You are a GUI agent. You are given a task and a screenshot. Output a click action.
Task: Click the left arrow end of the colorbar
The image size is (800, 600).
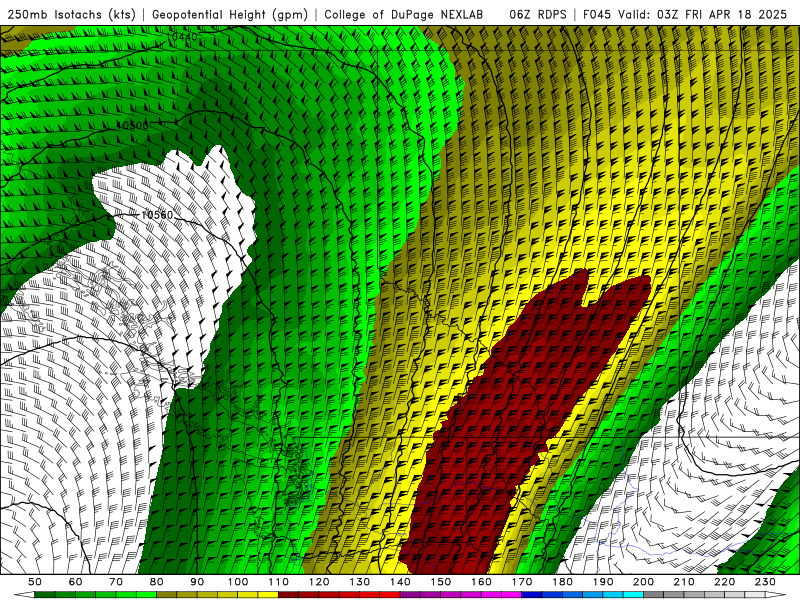24,595
